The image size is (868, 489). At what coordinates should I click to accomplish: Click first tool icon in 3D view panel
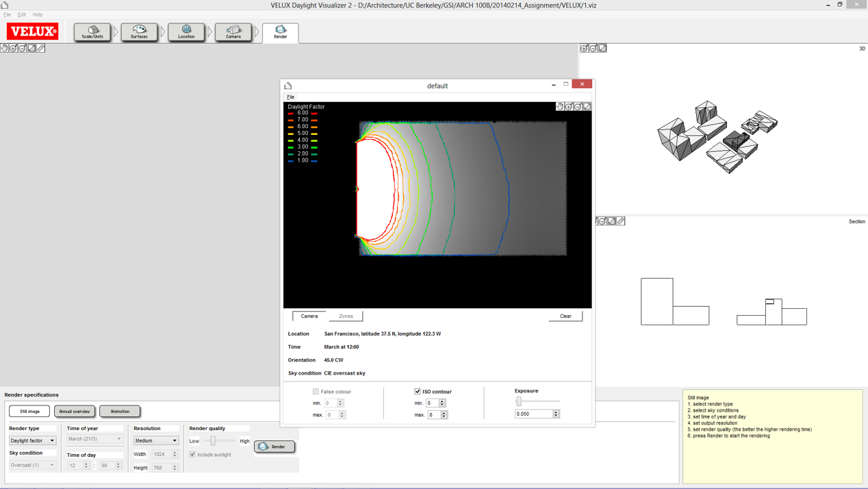584,49
